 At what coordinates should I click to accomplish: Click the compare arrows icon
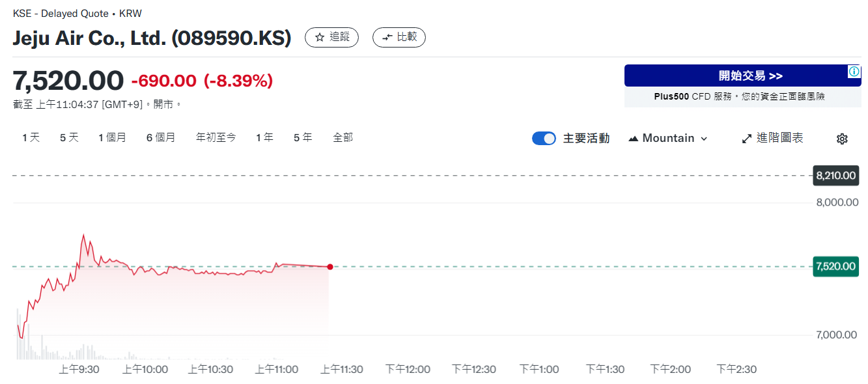tap(387, 38)
